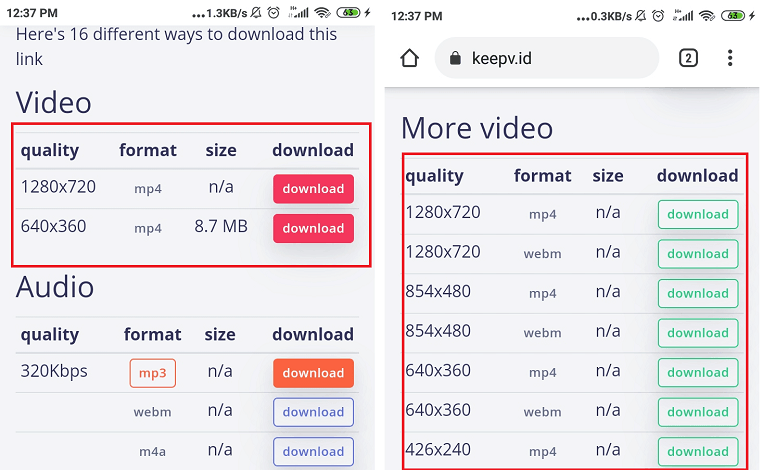
Task: Select the 8.7 MB size cell
Action: 221,226
